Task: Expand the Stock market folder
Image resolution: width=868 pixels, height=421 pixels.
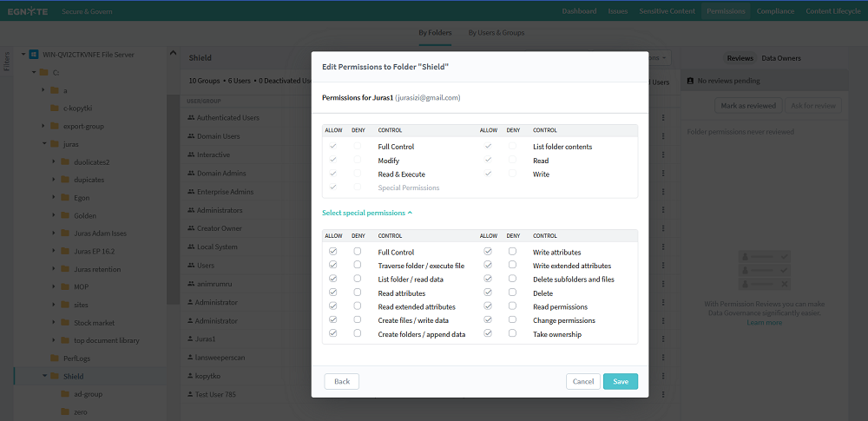Action: click(54, 322)
